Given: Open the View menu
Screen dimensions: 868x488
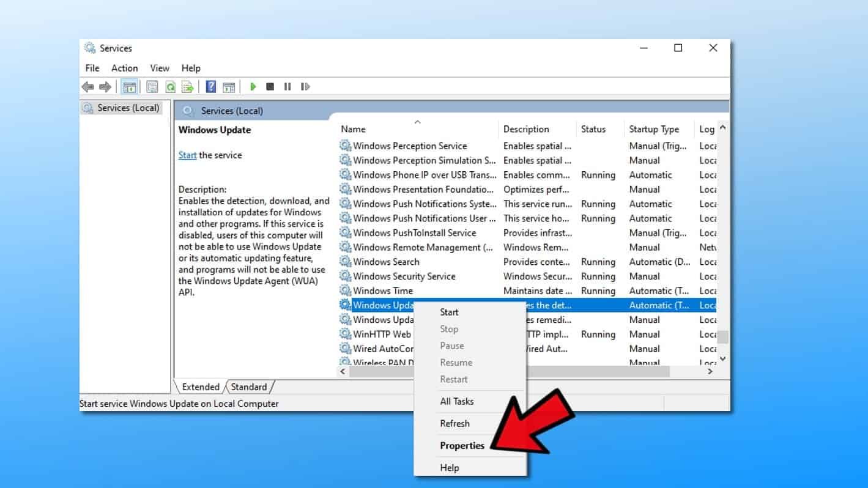Looking at the screenshot, I should point(160,68).
